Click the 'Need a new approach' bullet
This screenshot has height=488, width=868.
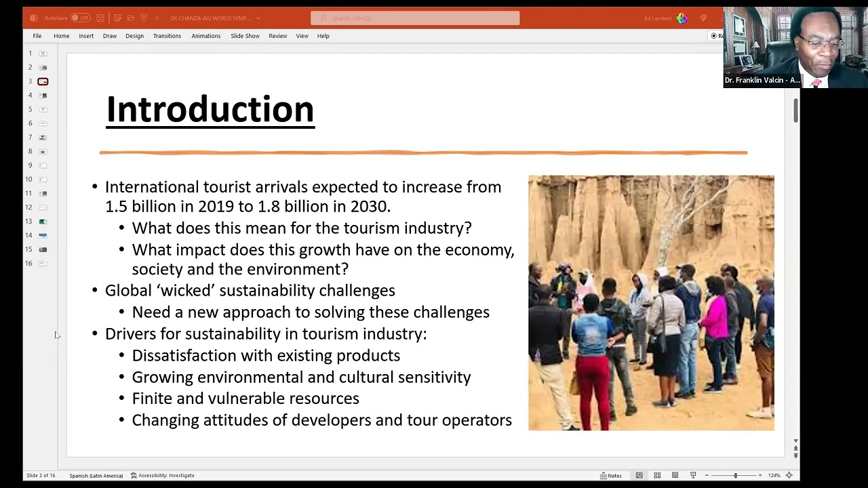(311, 312)
